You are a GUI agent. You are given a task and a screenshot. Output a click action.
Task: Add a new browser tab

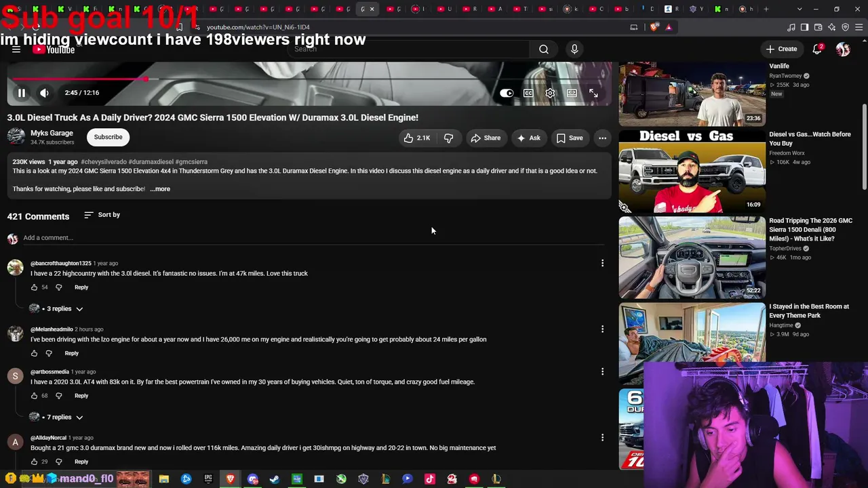tap(766, 9)
